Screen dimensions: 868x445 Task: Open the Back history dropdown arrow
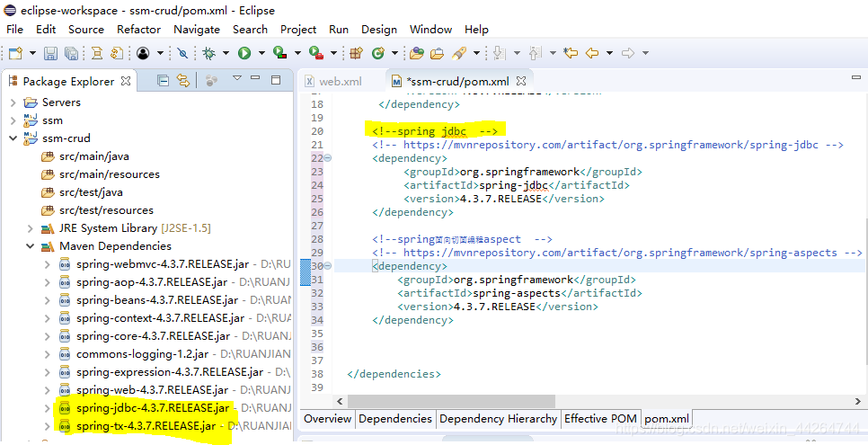pos(609,53)
